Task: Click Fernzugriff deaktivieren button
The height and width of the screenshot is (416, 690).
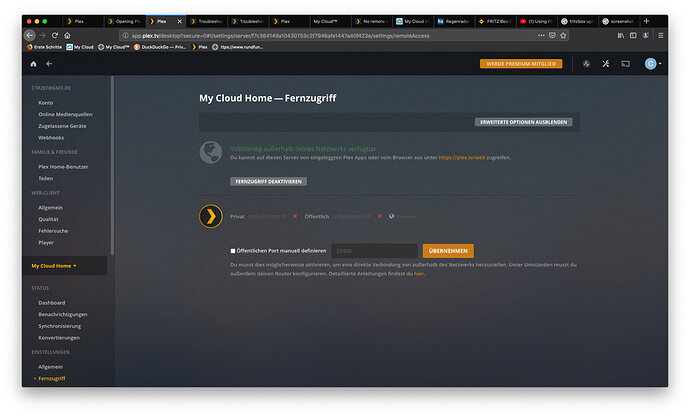Action: point(268,181)
